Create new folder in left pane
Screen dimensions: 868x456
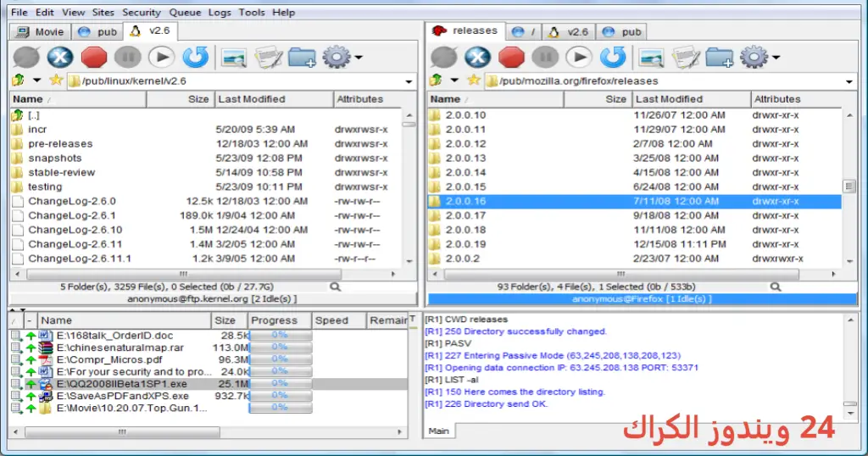pos(303,58)
